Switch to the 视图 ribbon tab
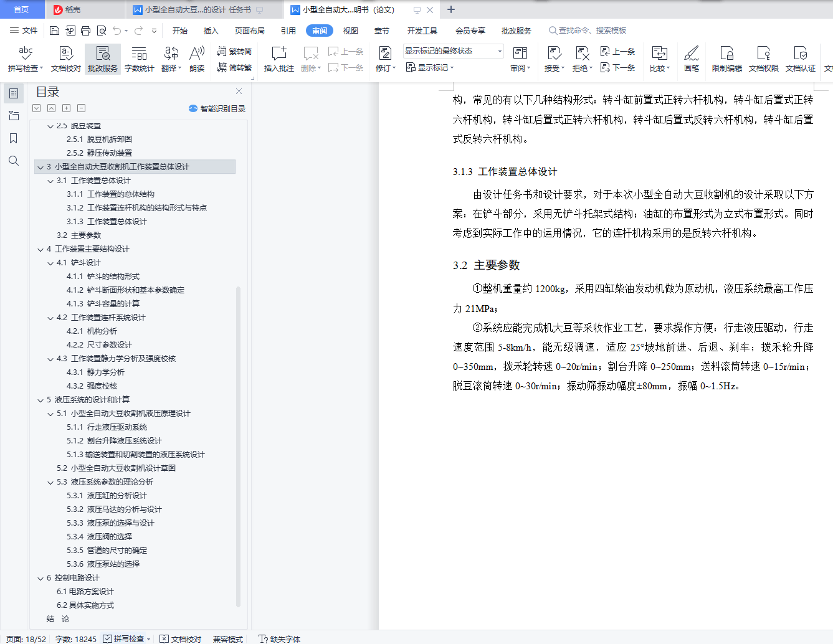The width and height of the screenshot is (833, 644). click(x=351, y=31)
